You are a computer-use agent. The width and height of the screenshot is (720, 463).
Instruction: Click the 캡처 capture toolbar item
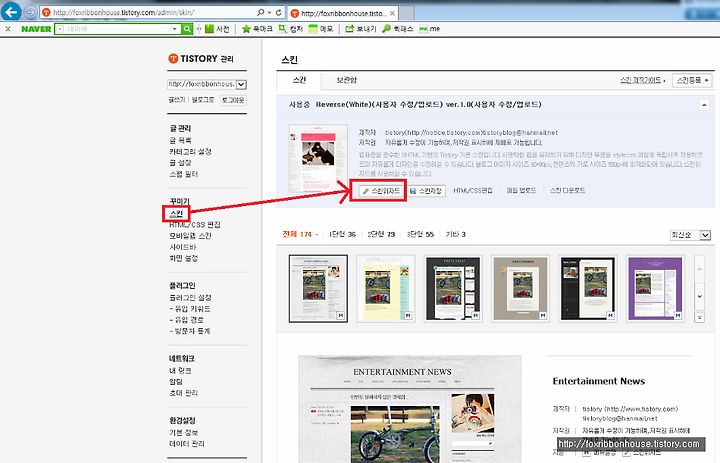point(291,29)
